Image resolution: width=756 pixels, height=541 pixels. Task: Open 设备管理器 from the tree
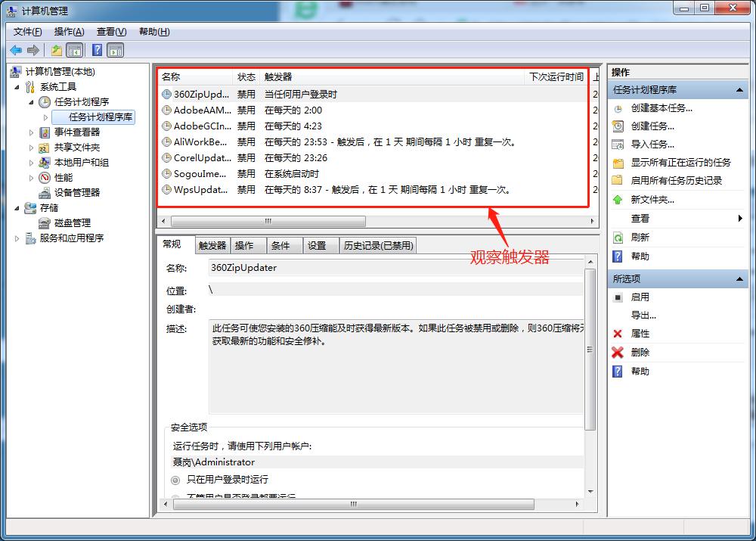tap(77, 192)
